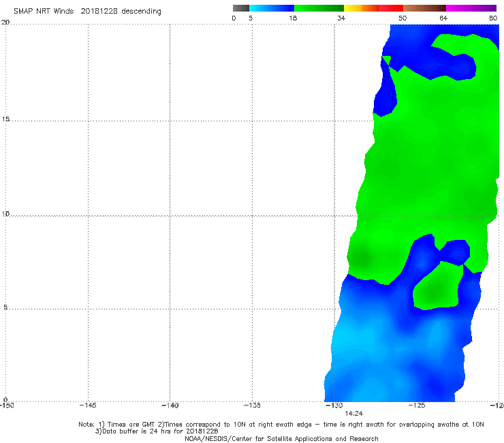Click the latitude label "5"

[x=5, y=307]
